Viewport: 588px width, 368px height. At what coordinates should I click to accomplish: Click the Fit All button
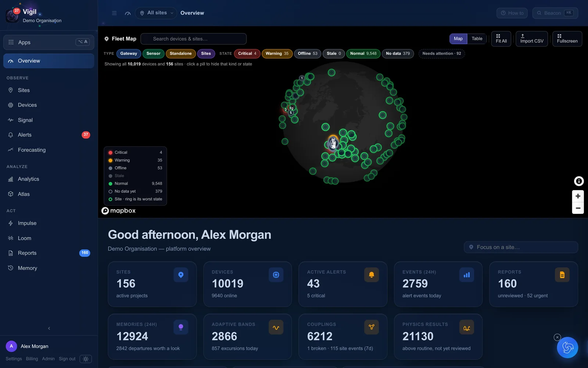click(x=501, y=39)
